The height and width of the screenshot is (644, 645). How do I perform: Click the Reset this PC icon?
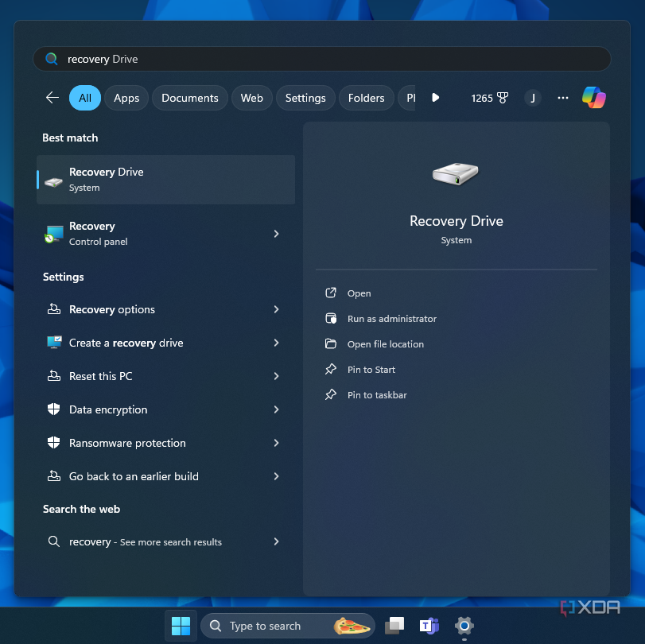[x=54, y=375]
